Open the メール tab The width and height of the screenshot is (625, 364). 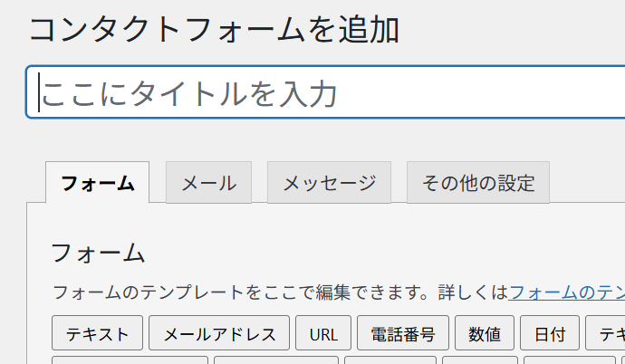[209, 183]
